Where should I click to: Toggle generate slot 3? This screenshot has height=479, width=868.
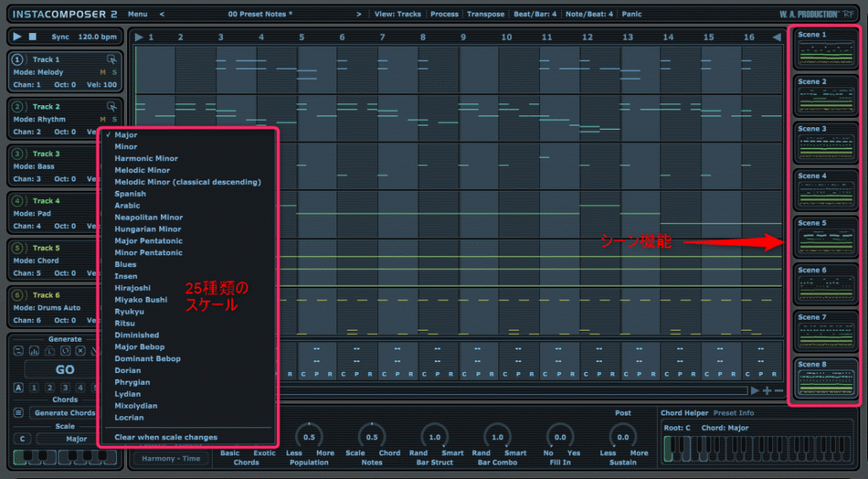pyautogui.click(x=64, y=387)
